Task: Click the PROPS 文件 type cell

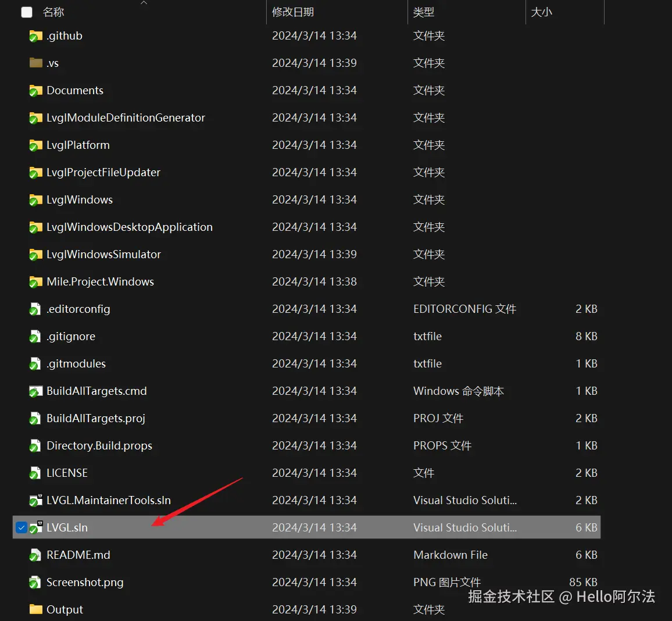Action: click(442, 446)
